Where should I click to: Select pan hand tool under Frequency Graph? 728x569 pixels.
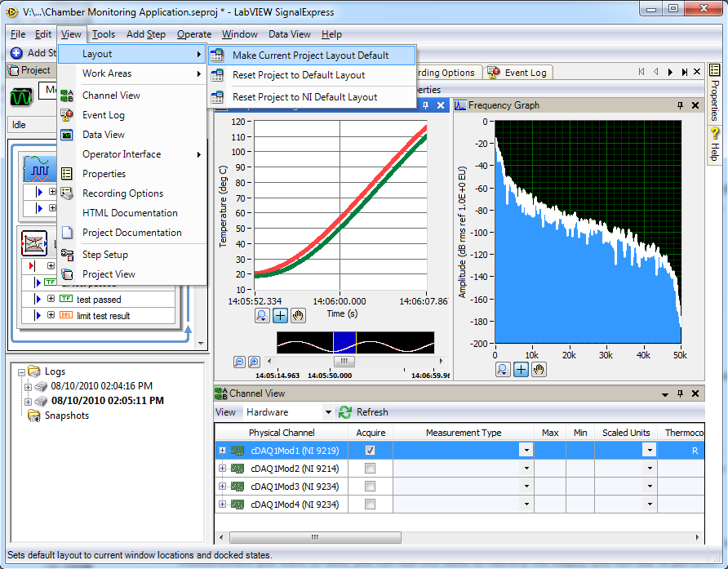pyautogui.click(x=539, y=370)
